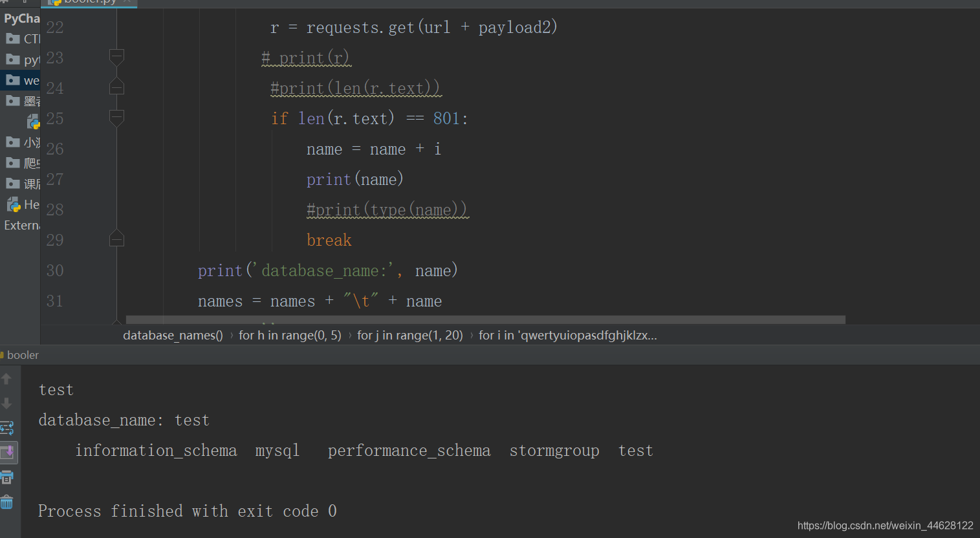The width and height of the screenshot is (980, 538).
Task: Toggle Scroll to the end in console
Action: pos(7,452)
